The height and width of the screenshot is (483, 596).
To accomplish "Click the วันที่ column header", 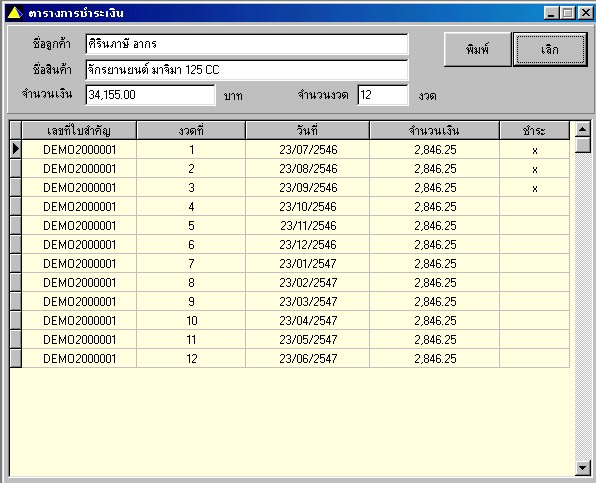I will tap(308, 131).
